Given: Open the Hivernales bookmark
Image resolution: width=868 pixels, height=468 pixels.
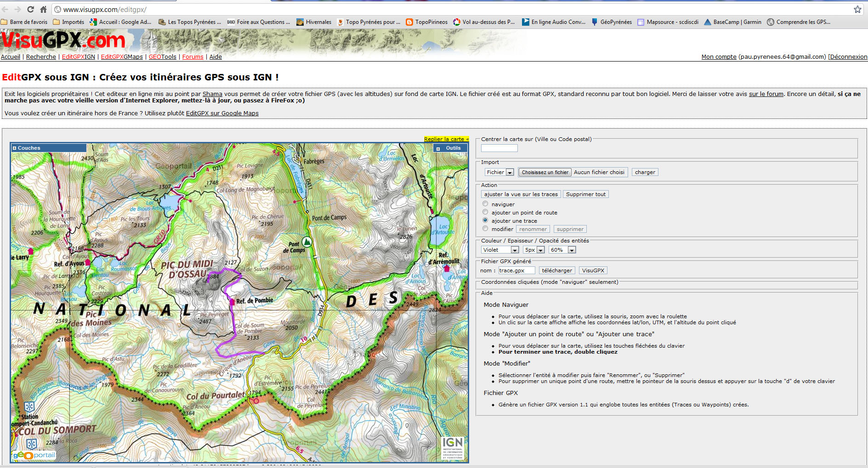Looking at the screenshot, I should click(314, 22).
